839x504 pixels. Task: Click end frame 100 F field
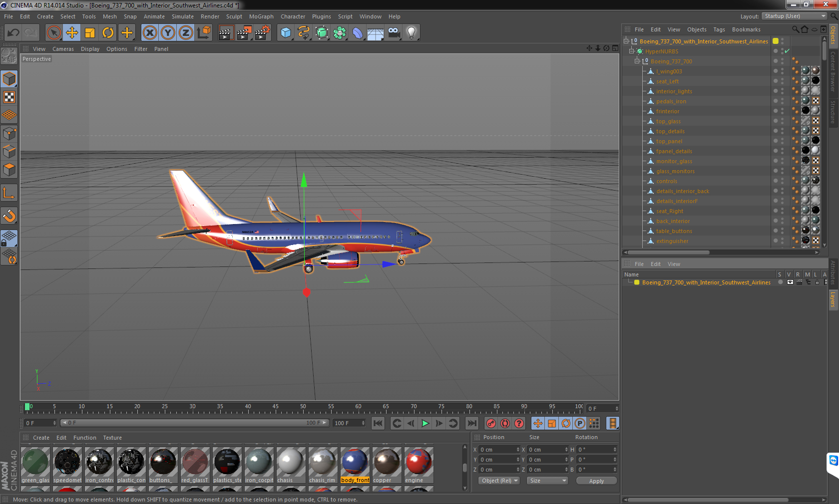point(349,423)
